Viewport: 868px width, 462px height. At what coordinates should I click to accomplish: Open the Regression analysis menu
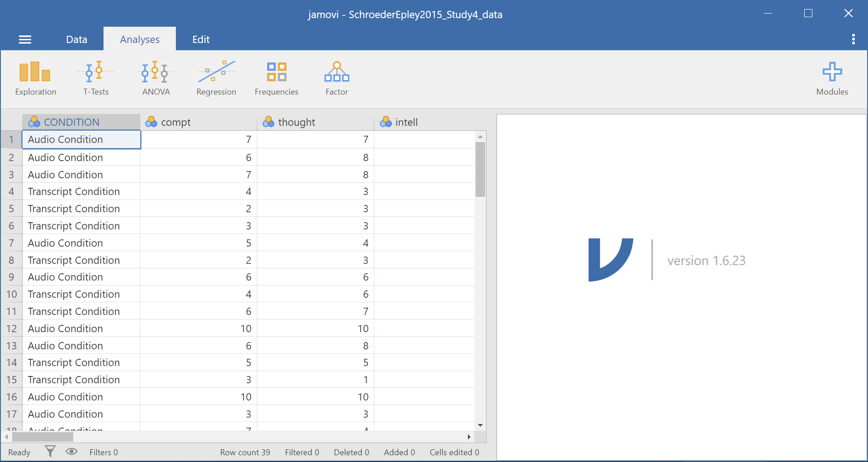216,79
